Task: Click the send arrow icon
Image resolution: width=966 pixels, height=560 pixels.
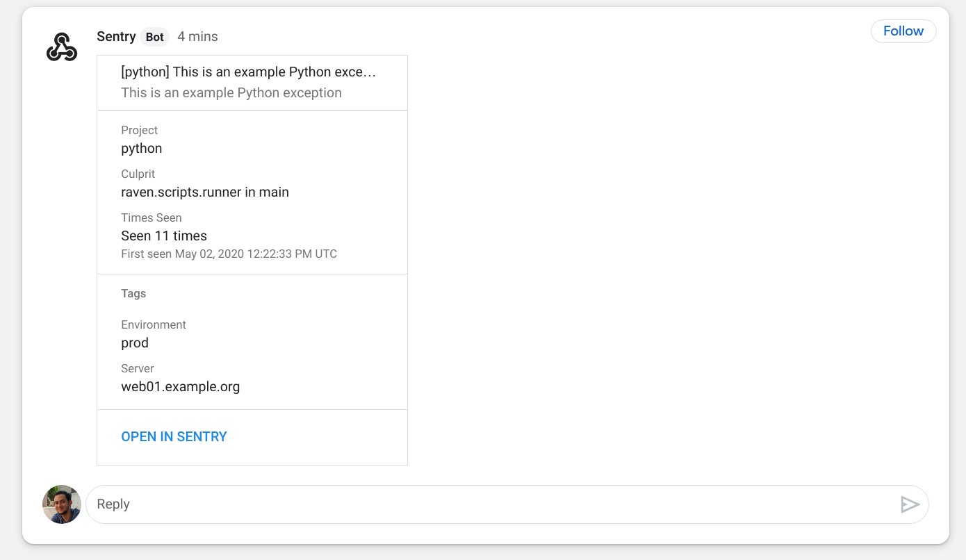Action: [x=910, y=504]
